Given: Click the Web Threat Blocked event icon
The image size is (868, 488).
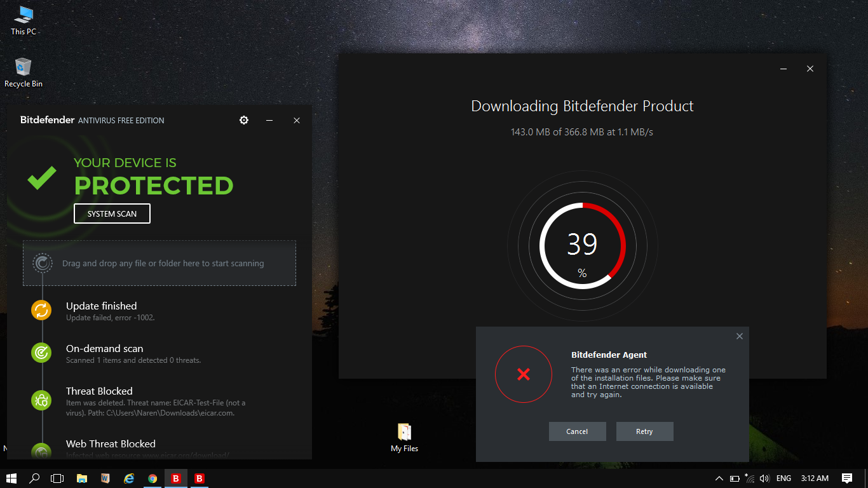Looking at the screenshot, I should point(41,451).
